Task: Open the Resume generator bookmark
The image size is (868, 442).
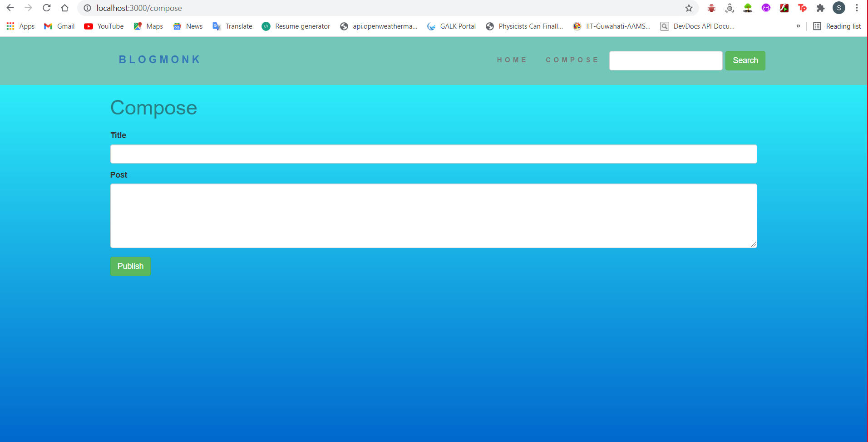Action: point(296,26)
